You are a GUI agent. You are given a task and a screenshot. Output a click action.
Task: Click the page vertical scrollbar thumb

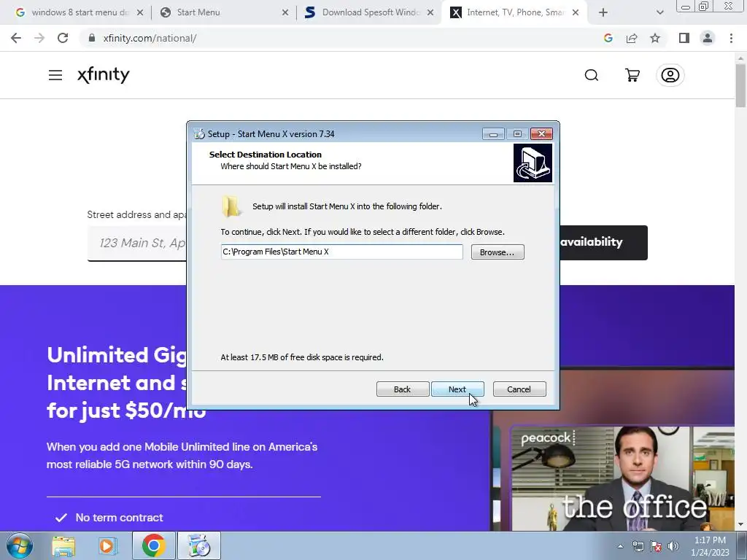click(741, 85)
